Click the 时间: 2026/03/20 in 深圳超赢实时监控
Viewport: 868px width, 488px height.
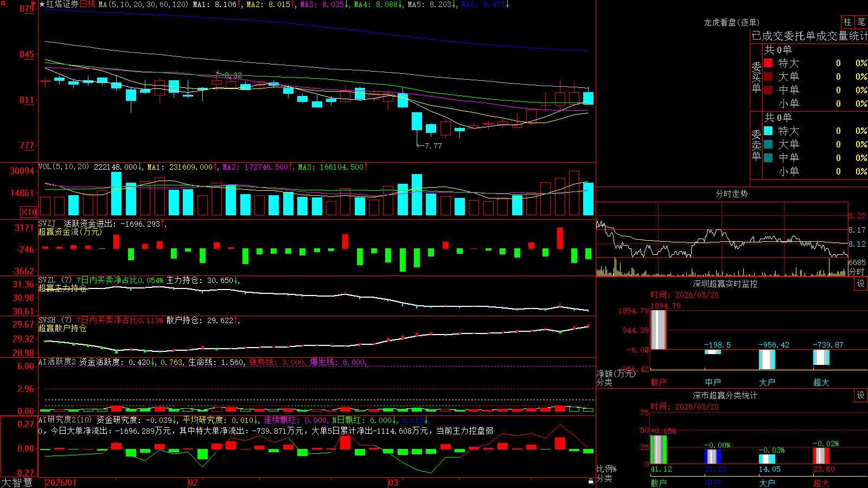point(685,295)
